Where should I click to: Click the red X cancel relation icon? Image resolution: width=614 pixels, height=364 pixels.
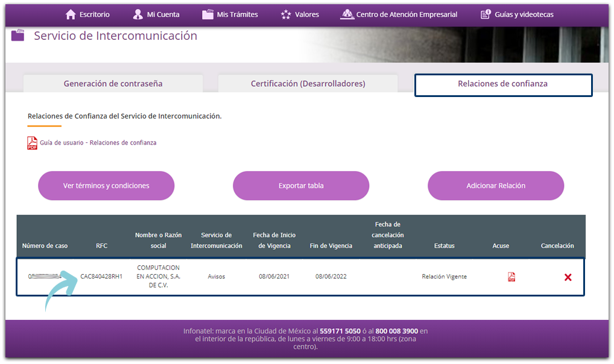568,277
